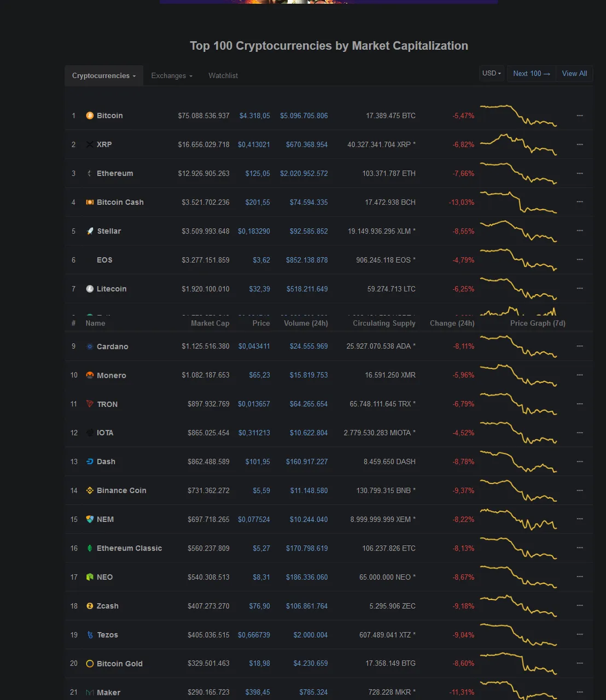This screenshot has height=700, width=606.
Task: Click the Ethereum logo icon
Action: 90,173
